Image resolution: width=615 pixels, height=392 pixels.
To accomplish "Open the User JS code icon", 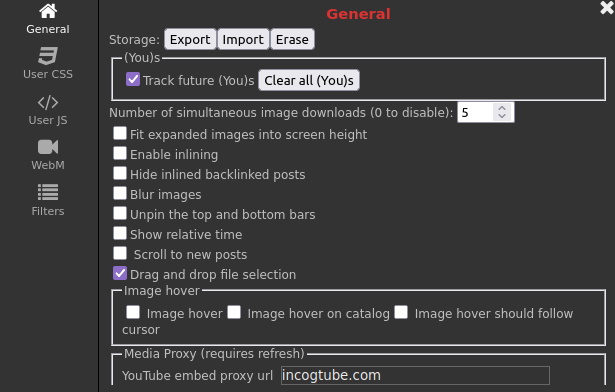I will (48, 102).
